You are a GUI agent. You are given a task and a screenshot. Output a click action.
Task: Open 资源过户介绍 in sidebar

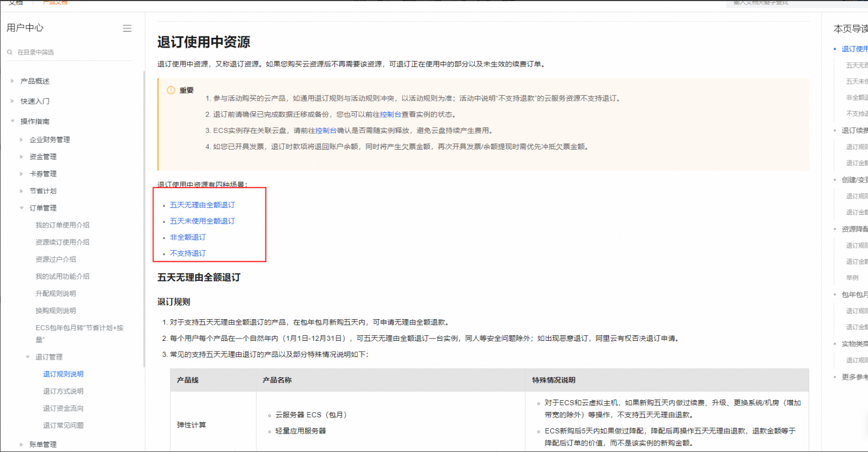56,259
